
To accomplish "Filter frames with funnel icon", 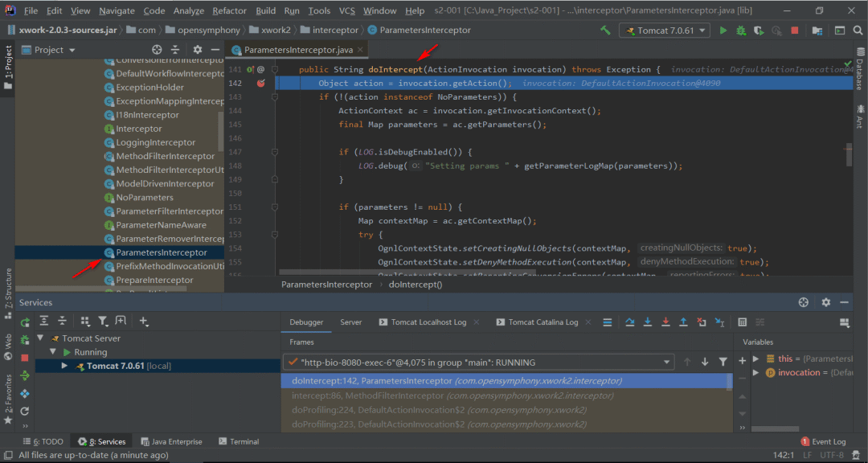I will (x=723, y=362).
